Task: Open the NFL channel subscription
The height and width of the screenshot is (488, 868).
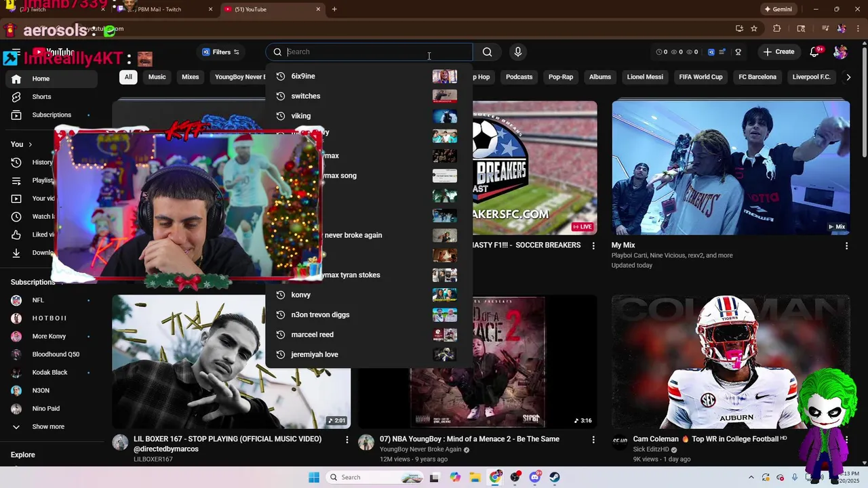Action: point(52,300)
